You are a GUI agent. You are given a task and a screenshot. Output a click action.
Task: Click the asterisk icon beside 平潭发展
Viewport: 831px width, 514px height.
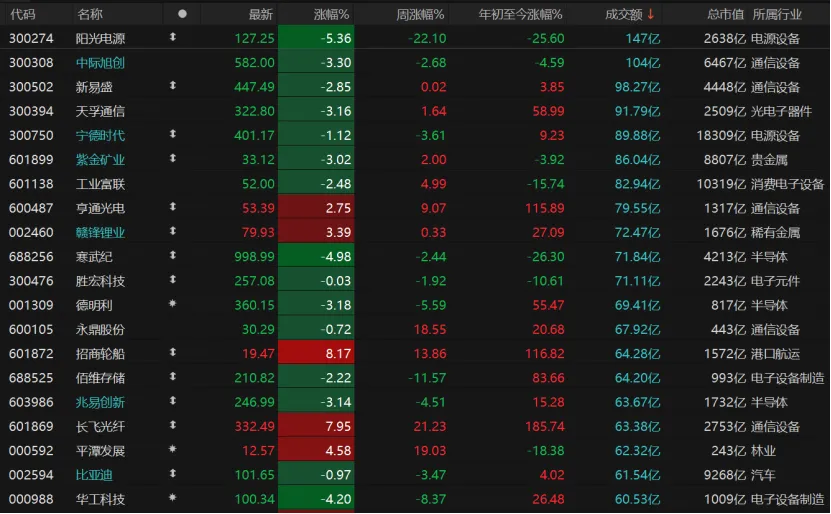[173, 450]
